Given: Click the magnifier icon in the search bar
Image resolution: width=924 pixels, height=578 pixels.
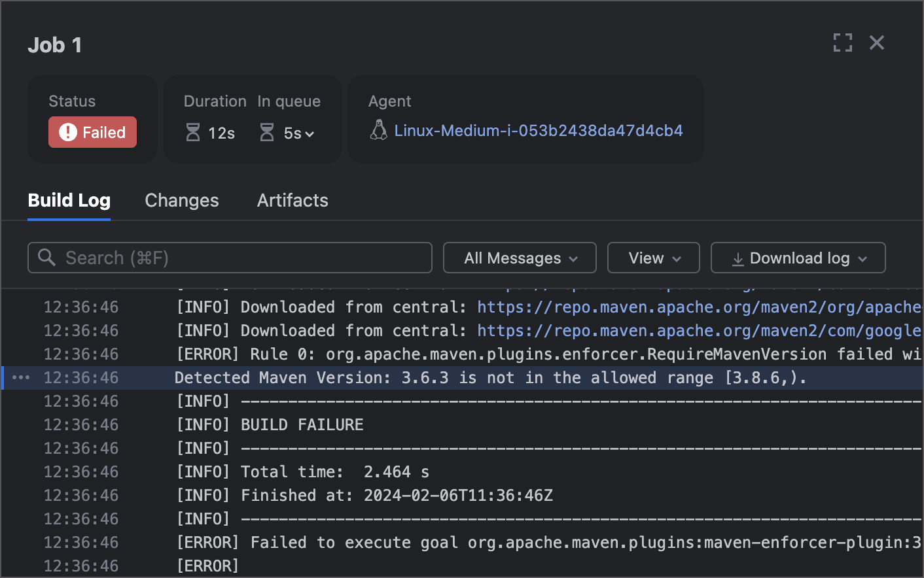Looking at the screenshot, I should click(46, 258).
